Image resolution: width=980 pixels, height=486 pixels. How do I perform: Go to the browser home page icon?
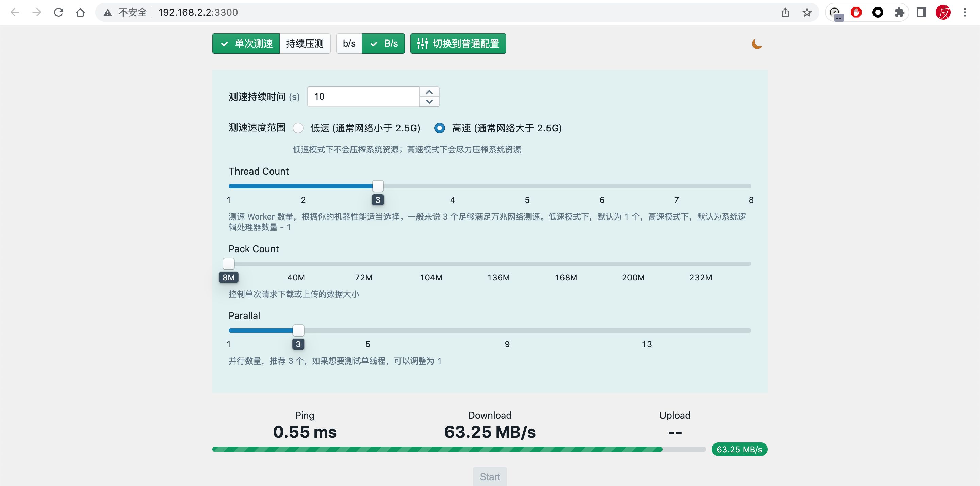80,13
